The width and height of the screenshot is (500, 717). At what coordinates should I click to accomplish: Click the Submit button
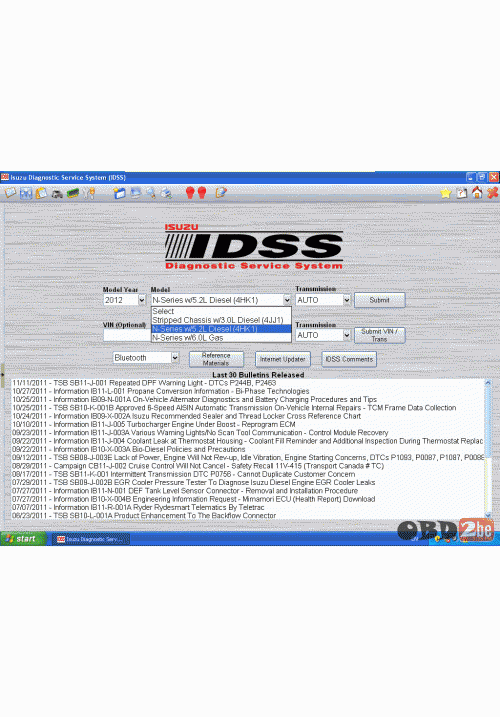coord(379,300)
